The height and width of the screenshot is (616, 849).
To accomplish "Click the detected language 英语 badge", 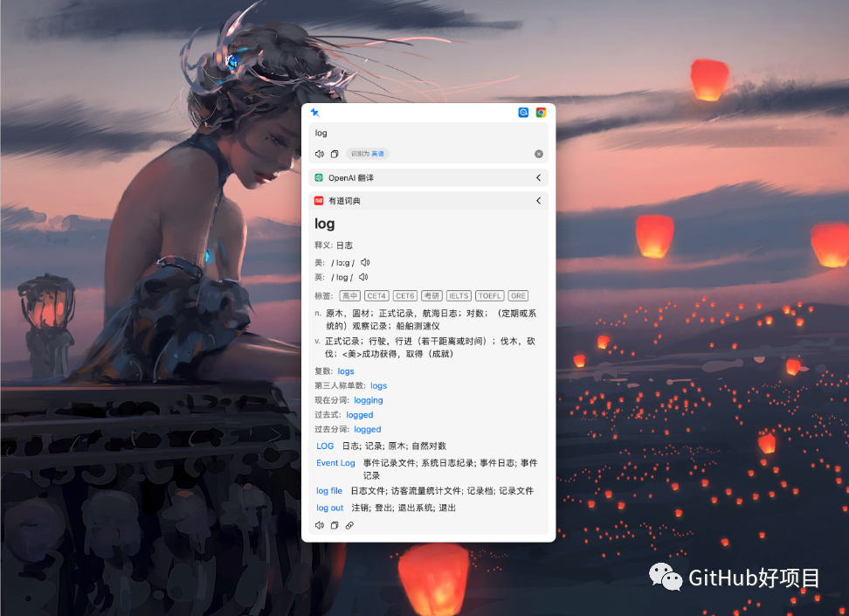I will (367, 154).
